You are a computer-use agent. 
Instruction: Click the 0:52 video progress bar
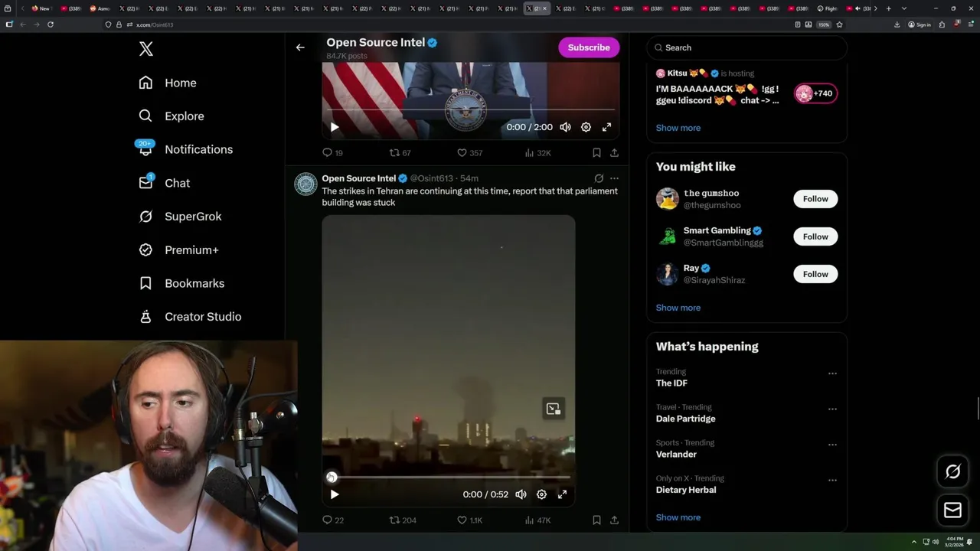449,477
